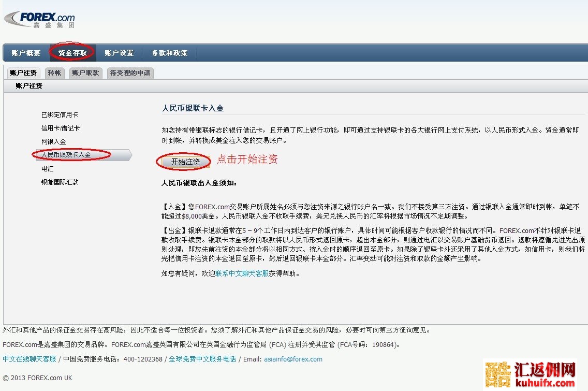Viewport: 588px width, 391px height.
Task: Open the 全球免费中文服务电话 link
Action: (202, 359)
